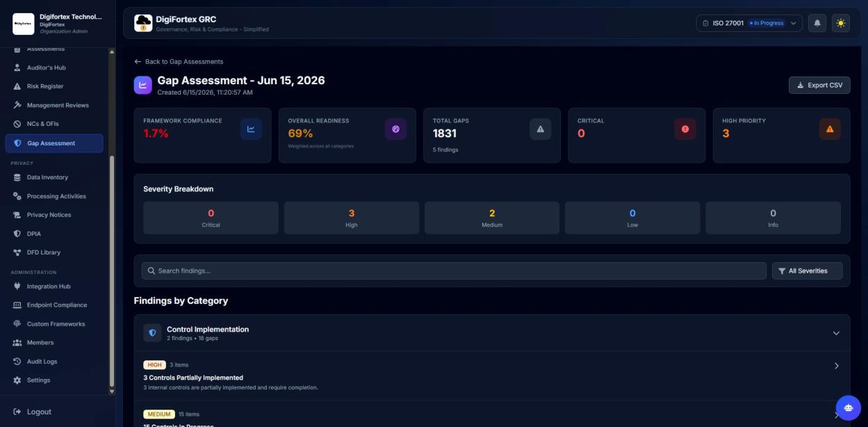Screen dimensions: 868x427
Task: Click the Privacy Notices icon
Action: coord(17,215)
